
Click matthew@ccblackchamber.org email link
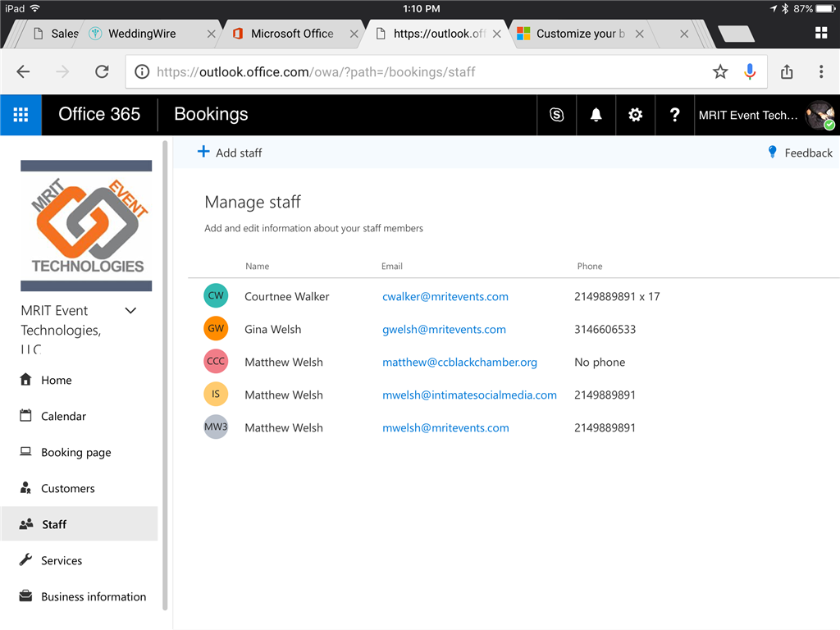coord(459,362)
